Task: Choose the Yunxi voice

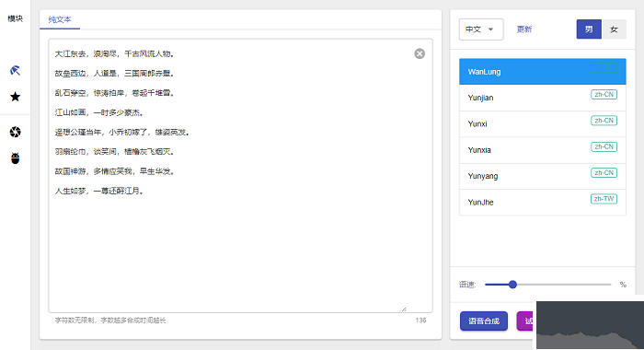Action: tap(543, 123)
